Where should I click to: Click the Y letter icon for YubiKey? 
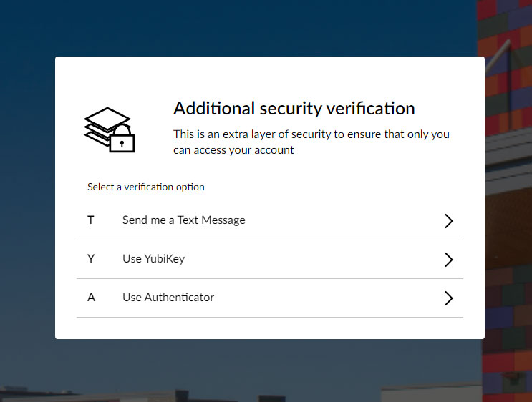click(x=91, y=259)
